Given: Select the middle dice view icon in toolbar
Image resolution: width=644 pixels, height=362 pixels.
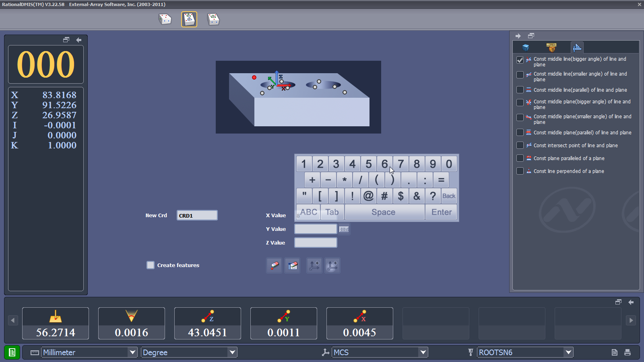Looking at the screenshot, I should coord(189,19).
